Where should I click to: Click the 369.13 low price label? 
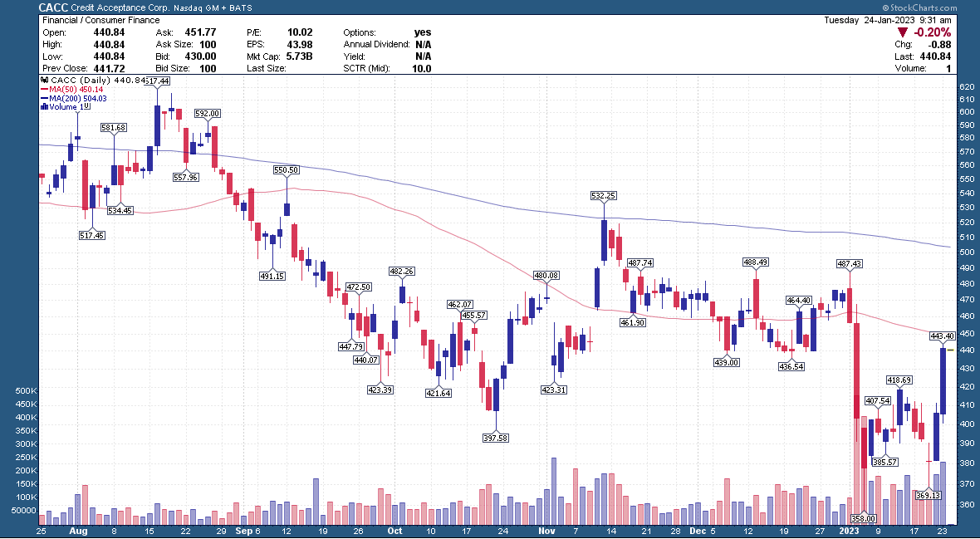[x=928, y=495]
